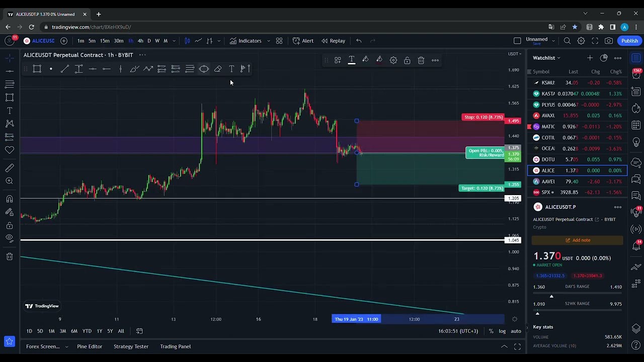This screenshot has width=644, height=362.
Task: Expand the chart style dropdown arrow
Action: [219, 41]
